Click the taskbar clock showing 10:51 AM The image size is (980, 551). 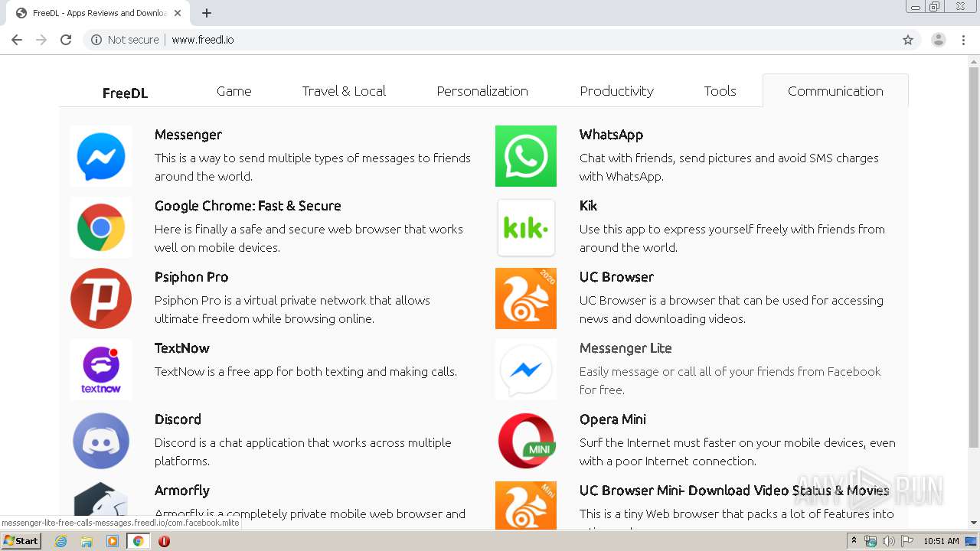pos(941,541)
